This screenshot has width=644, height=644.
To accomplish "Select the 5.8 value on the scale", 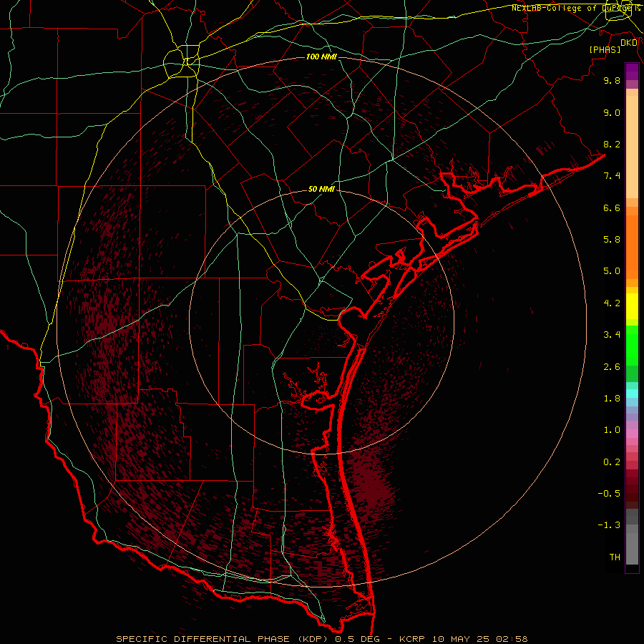I will pos(612,240).
